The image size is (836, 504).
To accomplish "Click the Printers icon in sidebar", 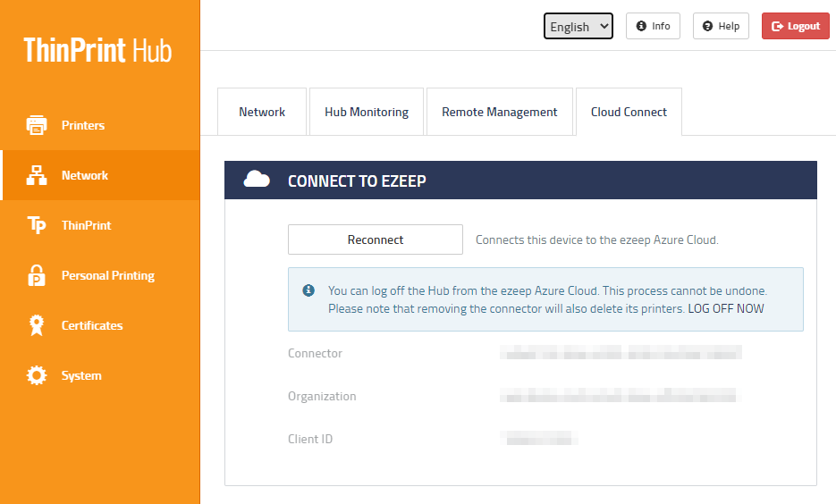I will (x=37, y=125).
